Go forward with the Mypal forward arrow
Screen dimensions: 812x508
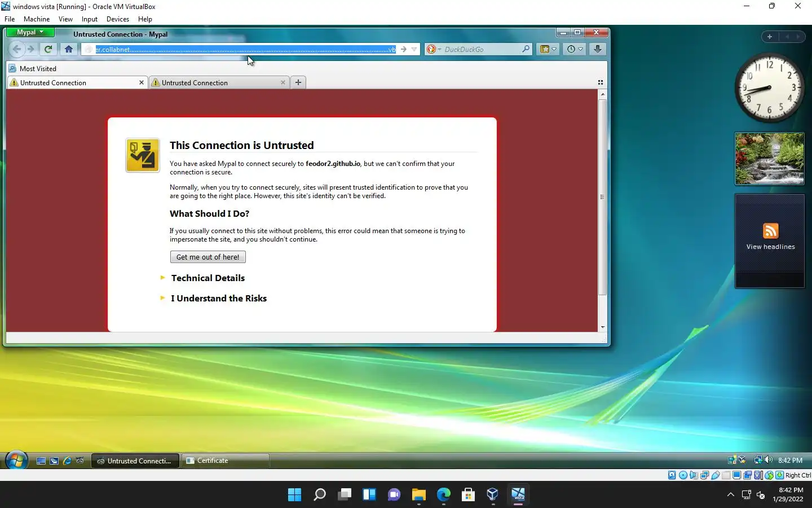[x=31, y=49]
